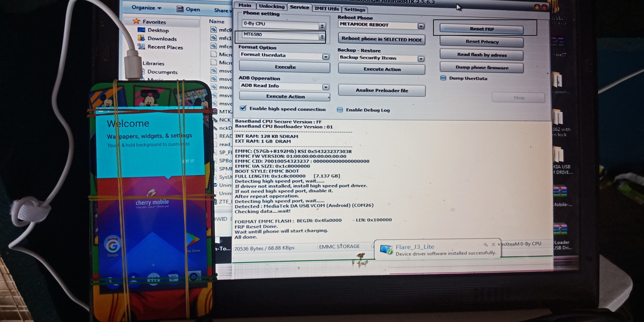Click the Favorites star icon
Image resolution: width=644 pixels, height=322 pixels.
(136, 22)
